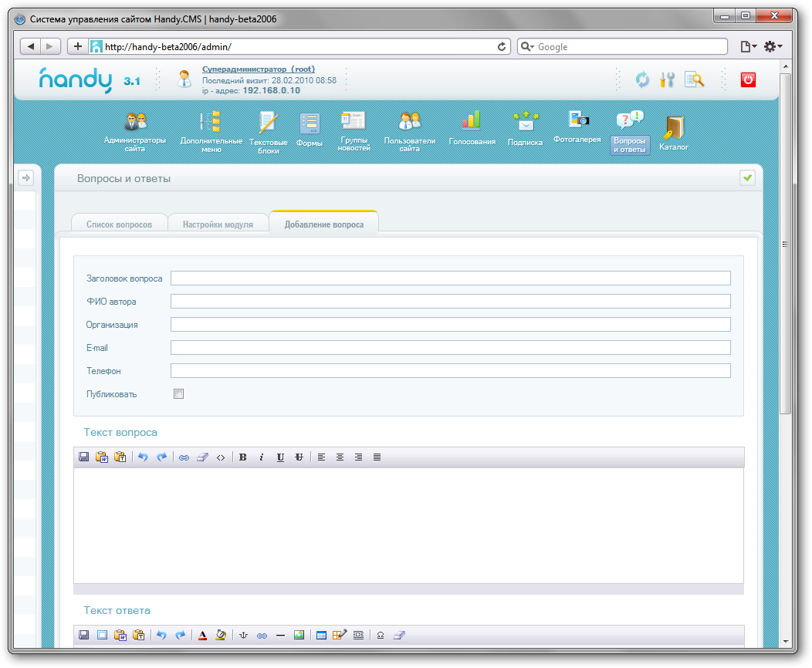Open the Фотогалерея module
This screenshot has width=812, height=668.
pos(577,127)
